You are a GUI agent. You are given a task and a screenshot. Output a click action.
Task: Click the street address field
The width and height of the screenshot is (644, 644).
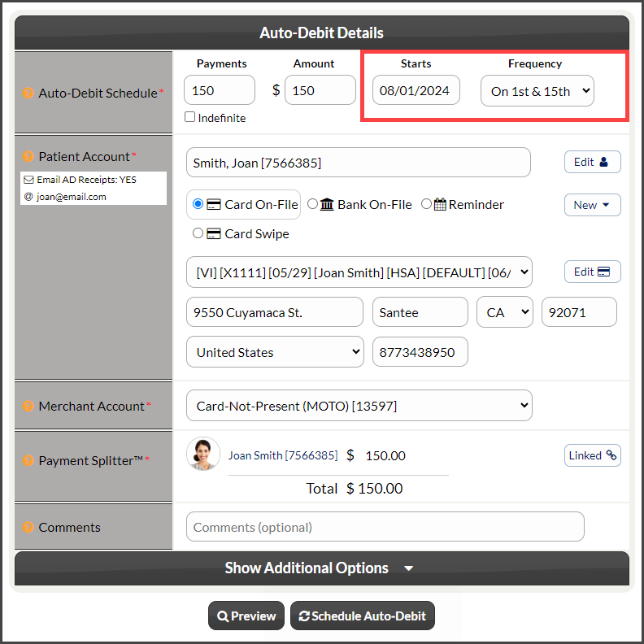pos(274,312)
